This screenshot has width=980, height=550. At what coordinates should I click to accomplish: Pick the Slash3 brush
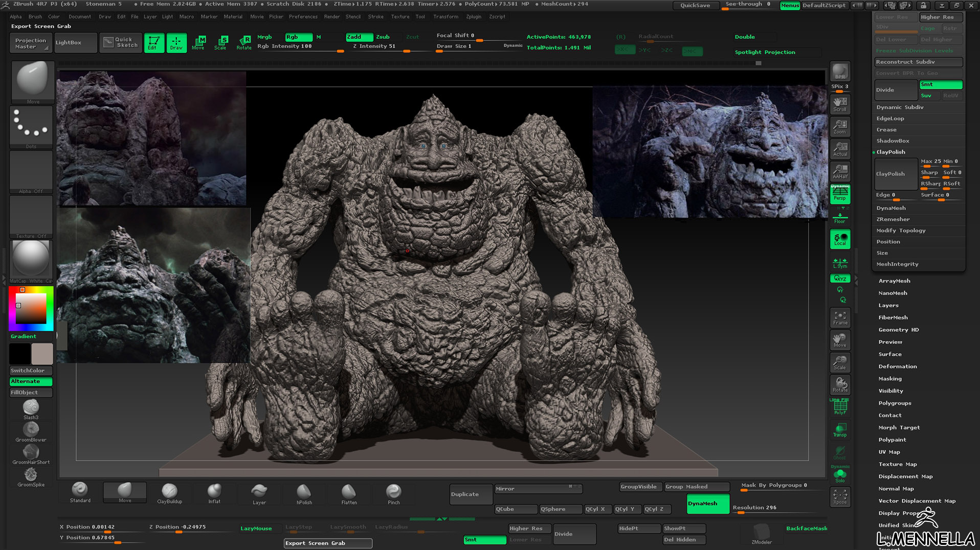point(31,409)
